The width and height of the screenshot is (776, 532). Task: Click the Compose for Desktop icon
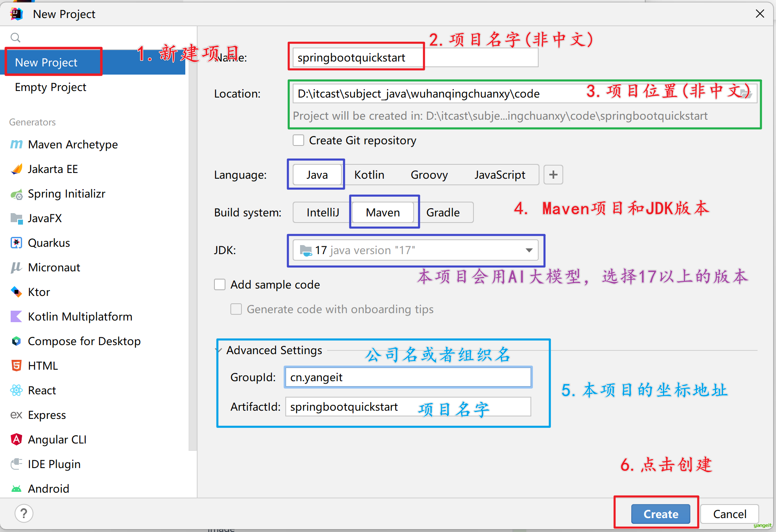point(16,341)
